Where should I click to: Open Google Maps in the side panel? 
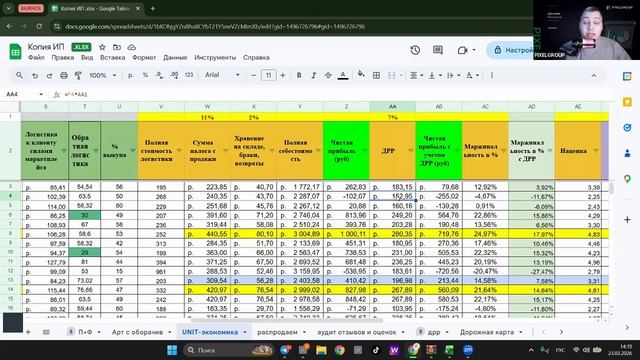627,179
